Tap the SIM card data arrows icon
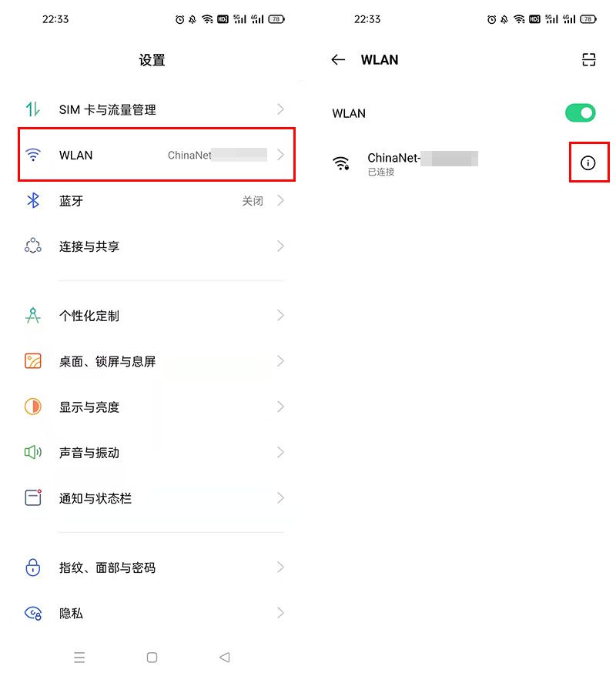The image size is (616, 693). click(33, 109)
